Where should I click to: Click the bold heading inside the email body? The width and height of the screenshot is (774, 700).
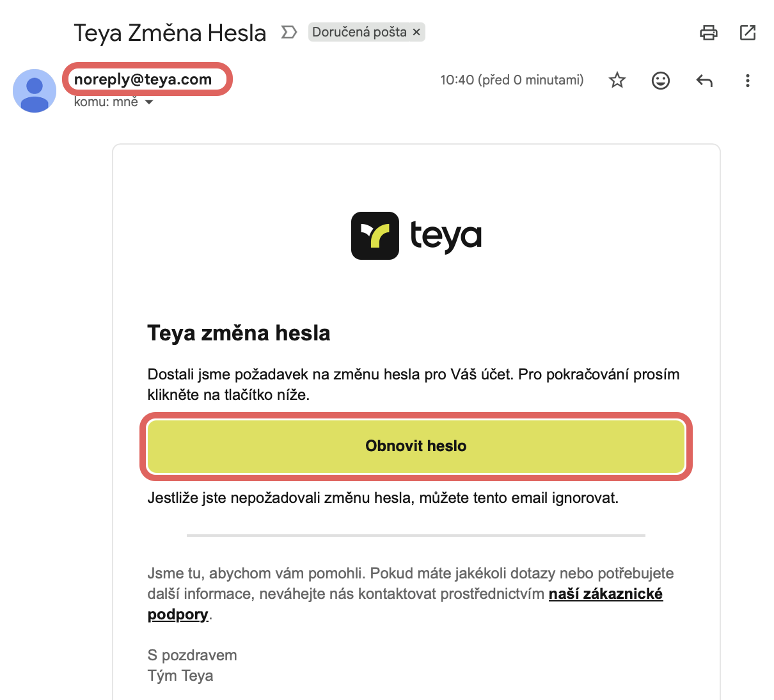[239, 333]
